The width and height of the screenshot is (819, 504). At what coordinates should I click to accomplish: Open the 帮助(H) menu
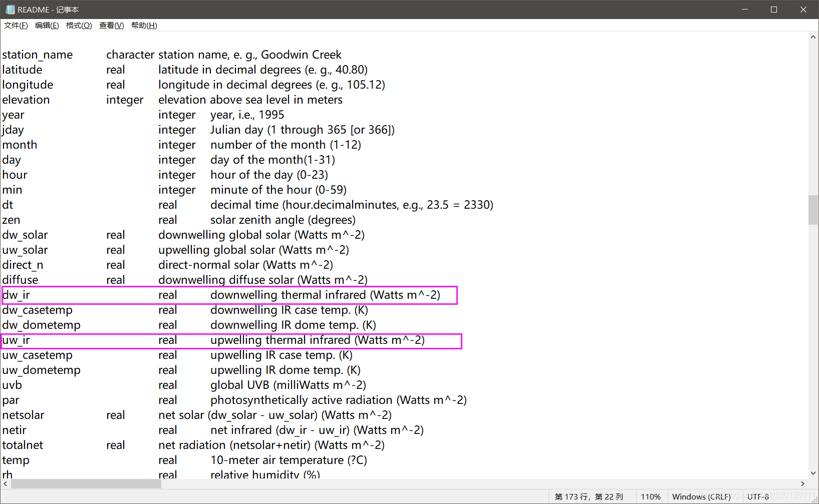click(144, 26)
